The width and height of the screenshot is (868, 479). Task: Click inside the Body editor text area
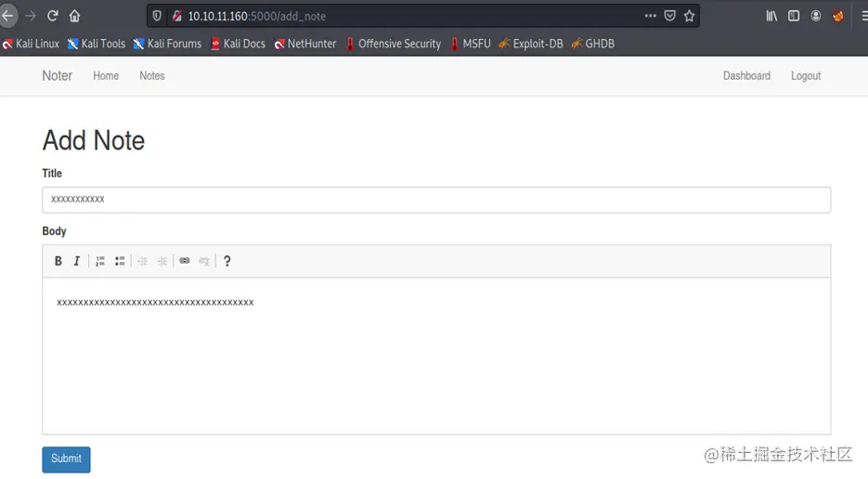click(x=436, y=356)
